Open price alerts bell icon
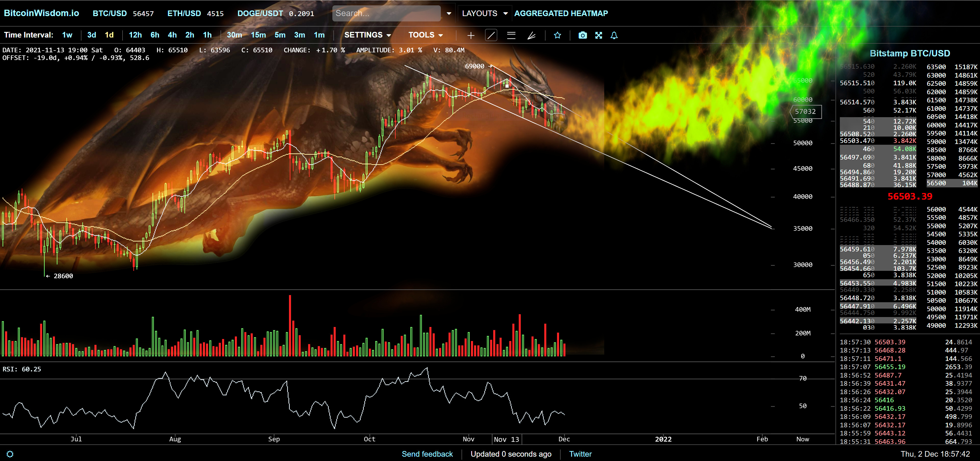 coord(614,35)
